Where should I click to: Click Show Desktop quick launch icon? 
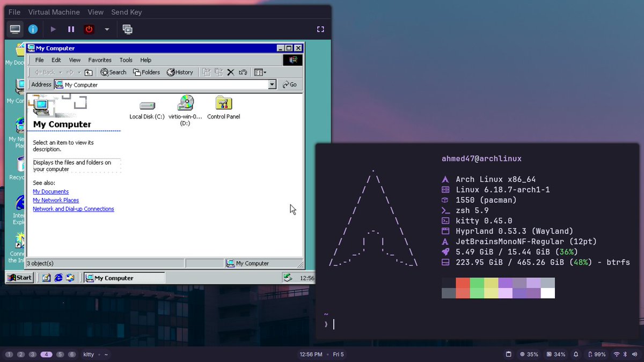pyautogui.click(x=46, y=278)
